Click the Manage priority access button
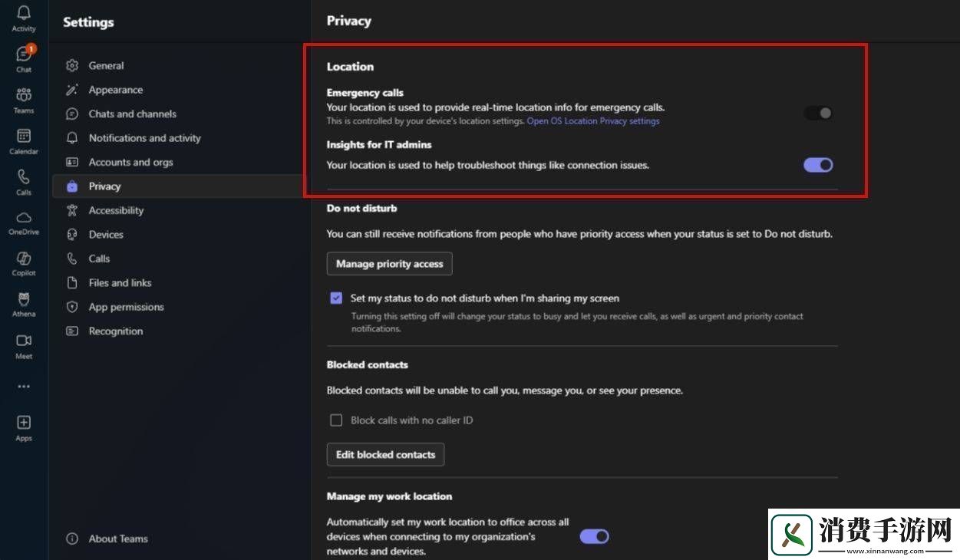 coord(389,264)
